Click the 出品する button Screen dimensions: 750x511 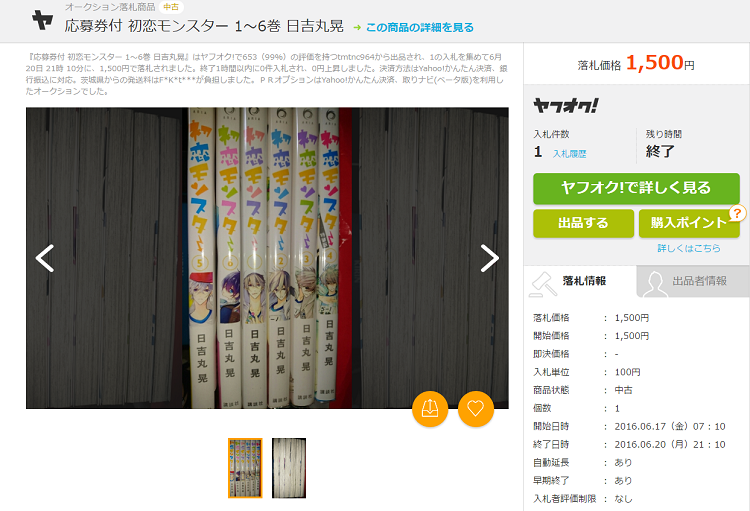[x=584, y=223]
